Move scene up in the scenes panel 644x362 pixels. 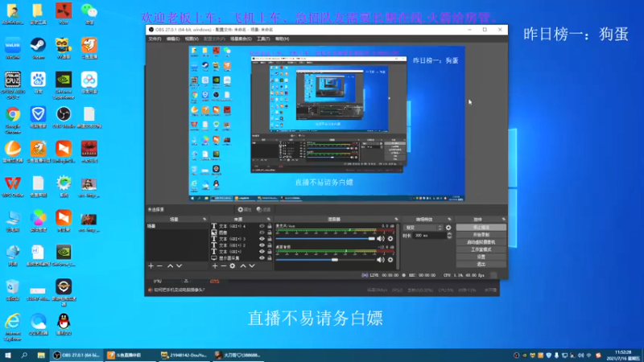coord(170,266)
